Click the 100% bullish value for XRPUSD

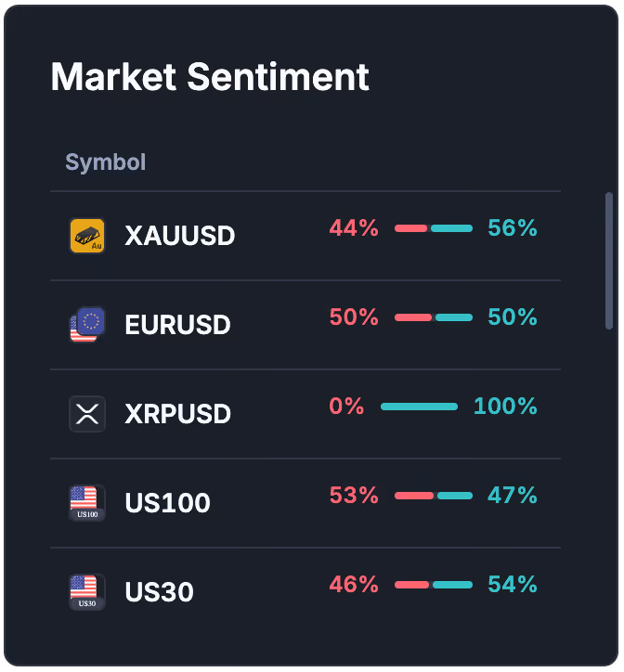coord(505,406)
